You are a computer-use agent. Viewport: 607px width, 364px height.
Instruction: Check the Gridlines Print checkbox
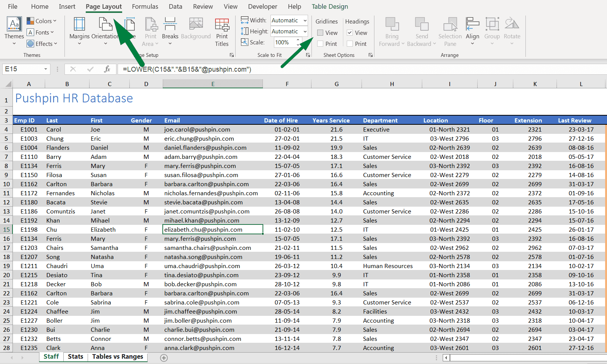(x=320, y=44)
